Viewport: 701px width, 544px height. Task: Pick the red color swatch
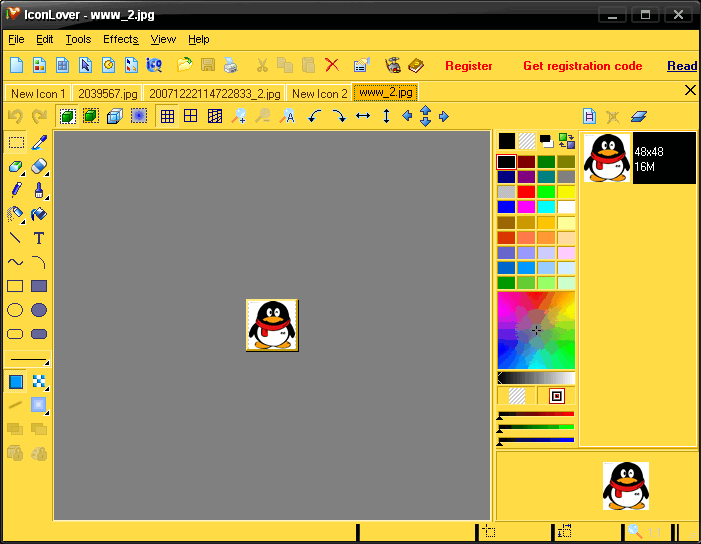(526, 192)
